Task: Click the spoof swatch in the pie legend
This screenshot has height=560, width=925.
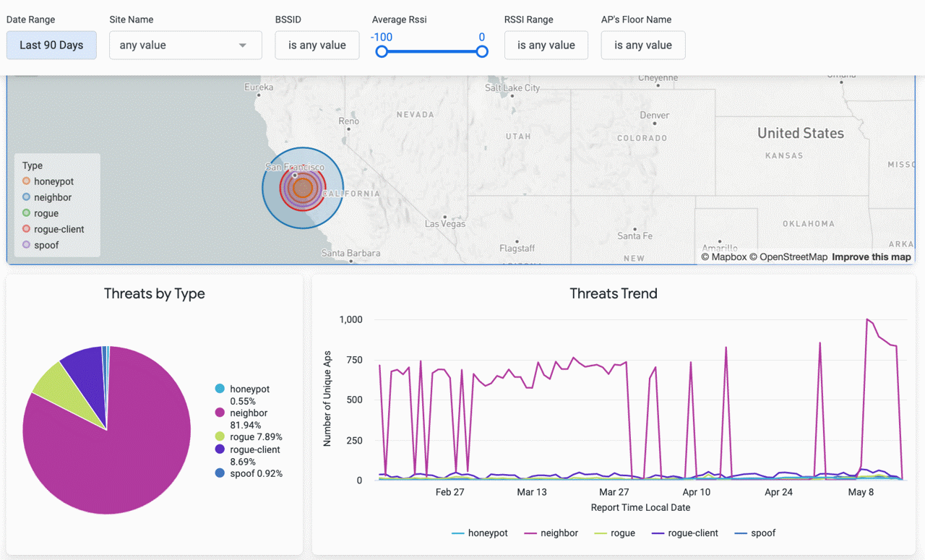Action: pyautogui.click(x=220, y=473)
